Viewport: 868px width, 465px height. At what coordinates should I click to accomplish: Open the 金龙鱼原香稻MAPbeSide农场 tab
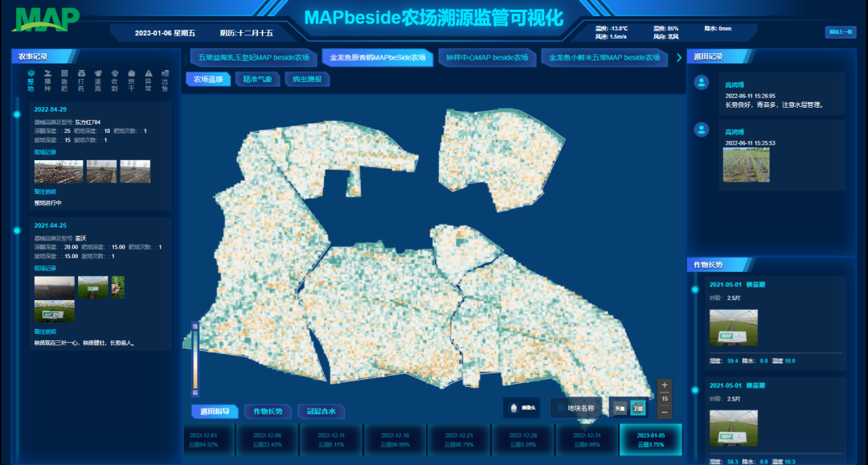click(x=378, y=58)
